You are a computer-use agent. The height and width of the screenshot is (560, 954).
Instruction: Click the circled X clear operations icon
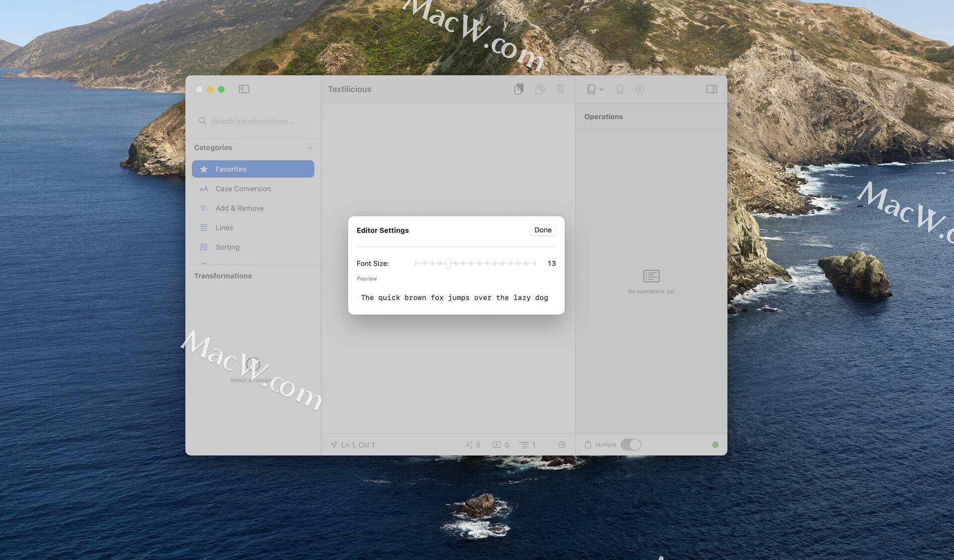tap(640, 89)
